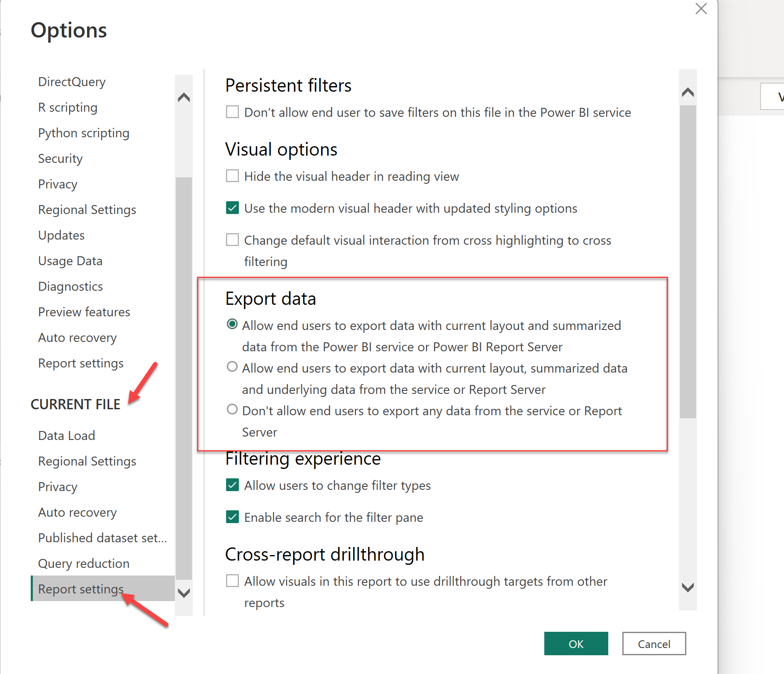Click the content pane scroll down arrow
Image resolution: width=784 pixels, height=674 pixels.
[x=688, y=587]
